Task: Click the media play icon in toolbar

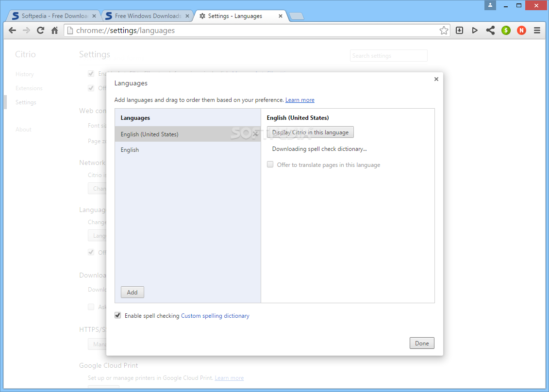Action: [x=475, y=31]
